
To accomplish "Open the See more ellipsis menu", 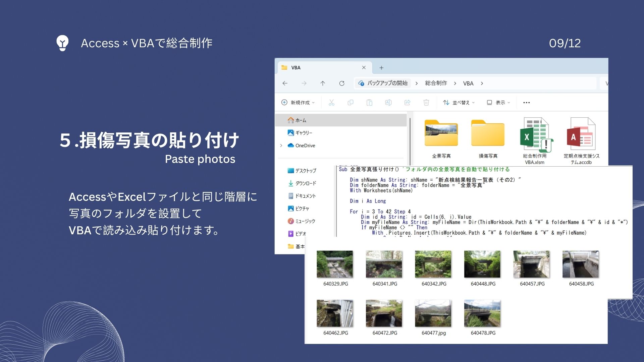I will [527, 103].
